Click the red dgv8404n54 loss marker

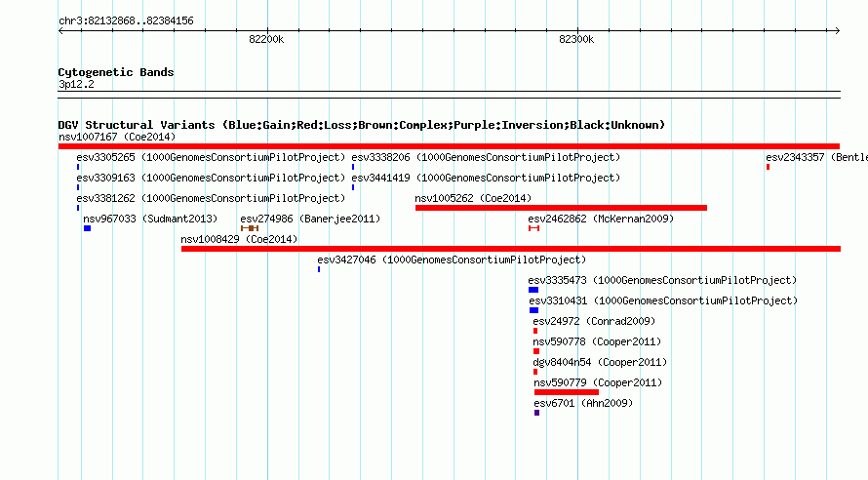click(535, 372)
